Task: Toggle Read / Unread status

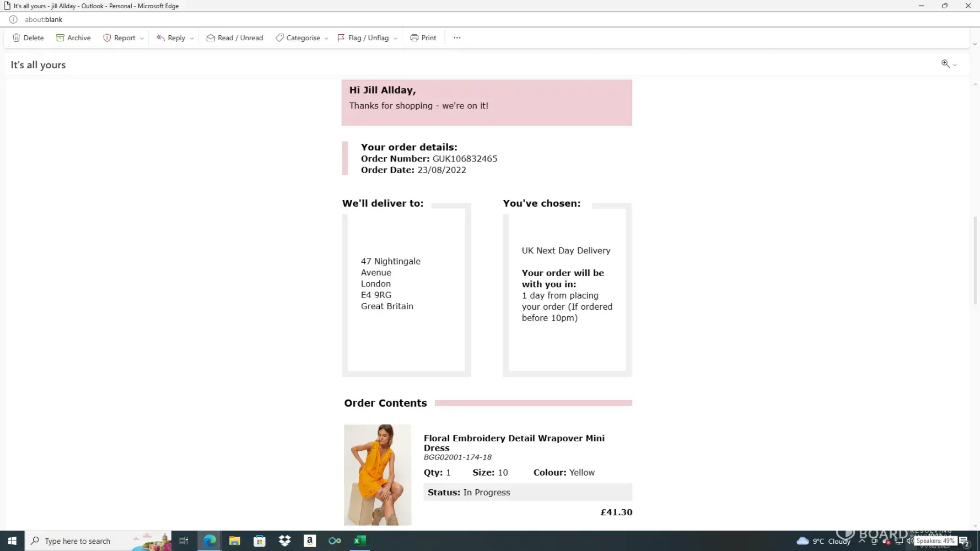Action: click(235, 38)
